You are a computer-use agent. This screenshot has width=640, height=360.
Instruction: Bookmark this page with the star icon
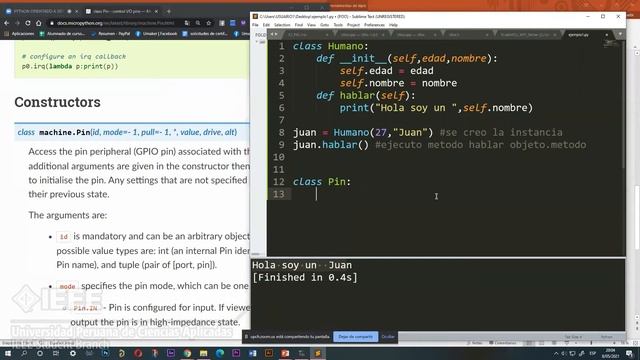pyautogui.click(x=209, y=23)
